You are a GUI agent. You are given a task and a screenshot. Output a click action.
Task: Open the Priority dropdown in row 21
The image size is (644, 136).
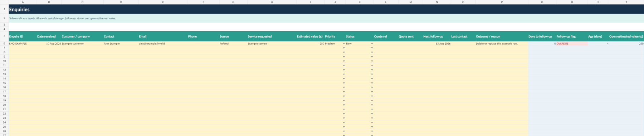coord(344,110)
